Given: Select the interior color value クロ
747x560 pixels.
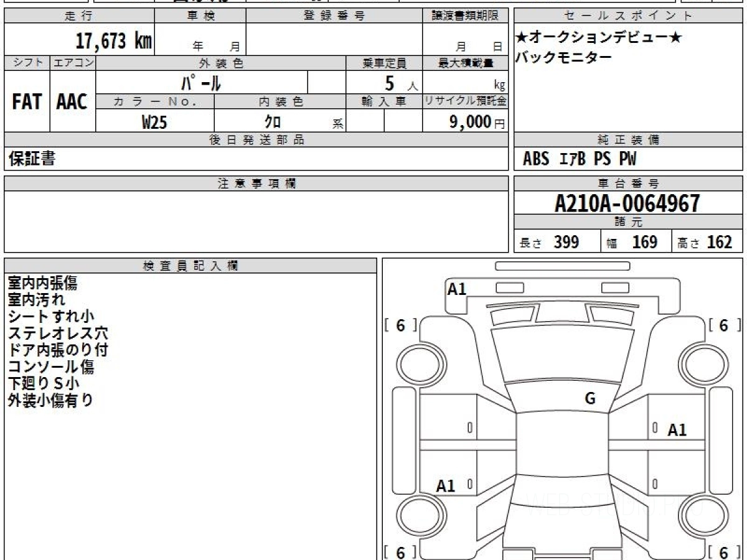Looking at the screenshot, I should (273, 122).
